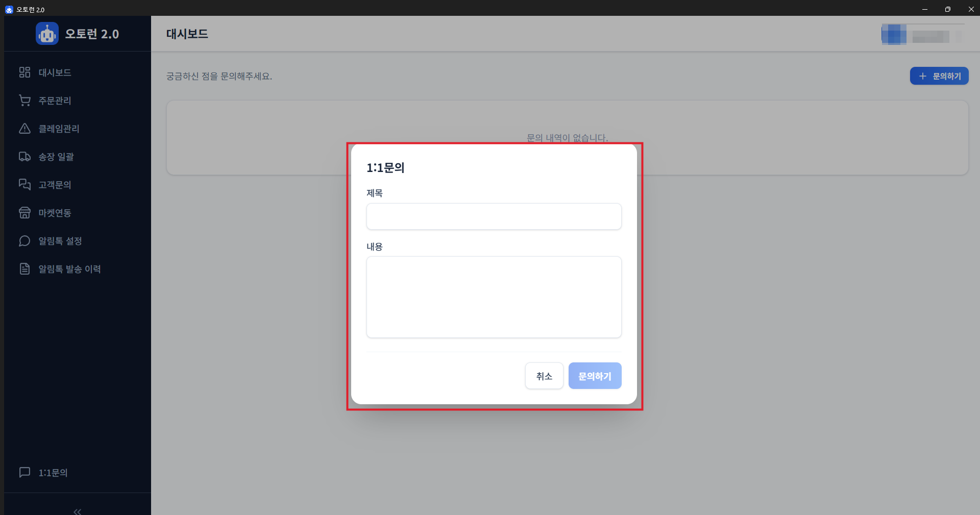Open the 알림톡 설정 menu item
The image size is (980, 515).
tap(78, 241)
